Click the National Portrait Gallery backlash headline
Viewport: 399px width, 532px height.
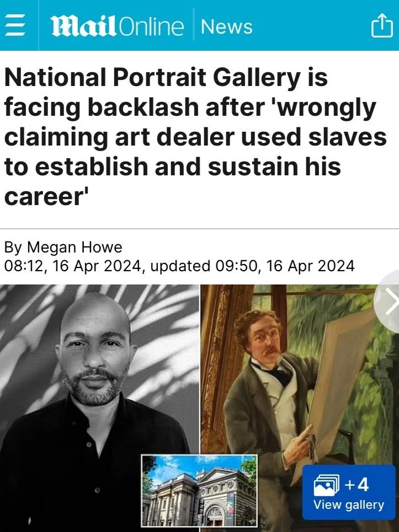pos(195,137)
